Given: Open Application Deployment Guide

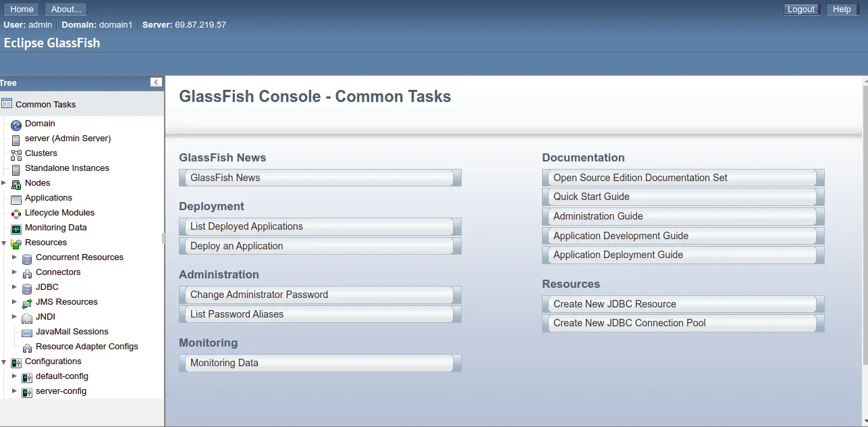Looking at the screenshot, I should [683, 255].
